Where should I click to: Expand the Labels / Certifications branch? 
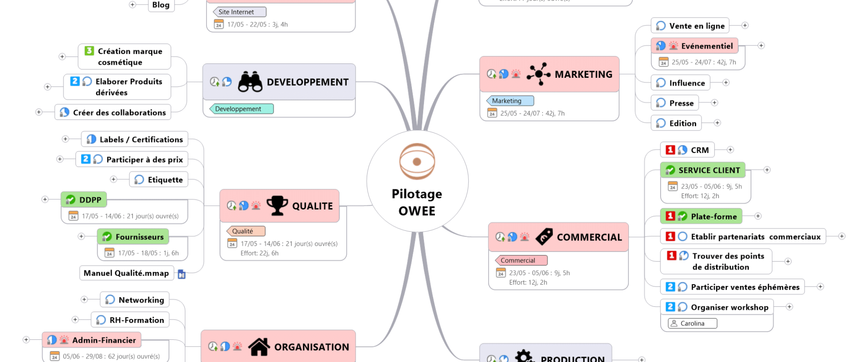pyautogui.click(x=66, y=139)
